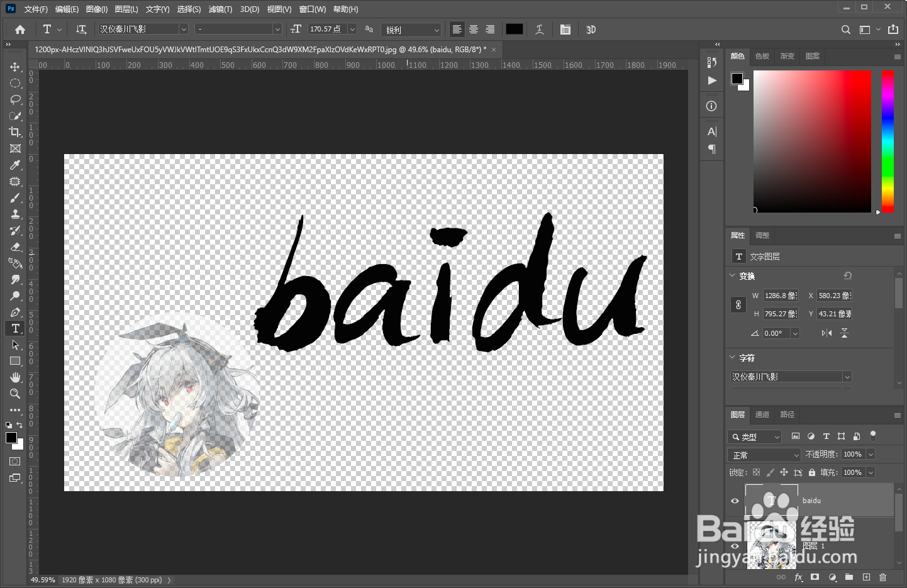Viewport: 907px width, 588px height.
Task: Toggle visibility of the baidu layer
Action: (x=735, y=501)
